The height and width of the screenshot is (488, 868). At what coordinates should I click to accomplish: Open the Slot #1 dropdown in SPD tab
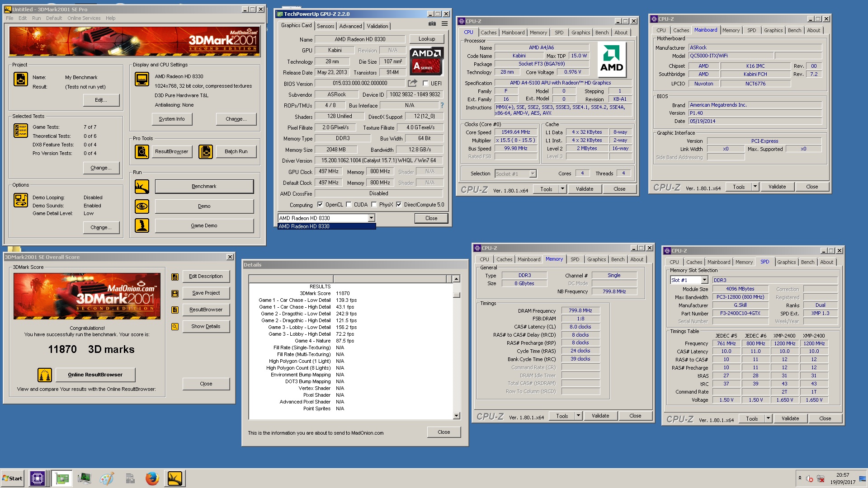coord(704,280)
